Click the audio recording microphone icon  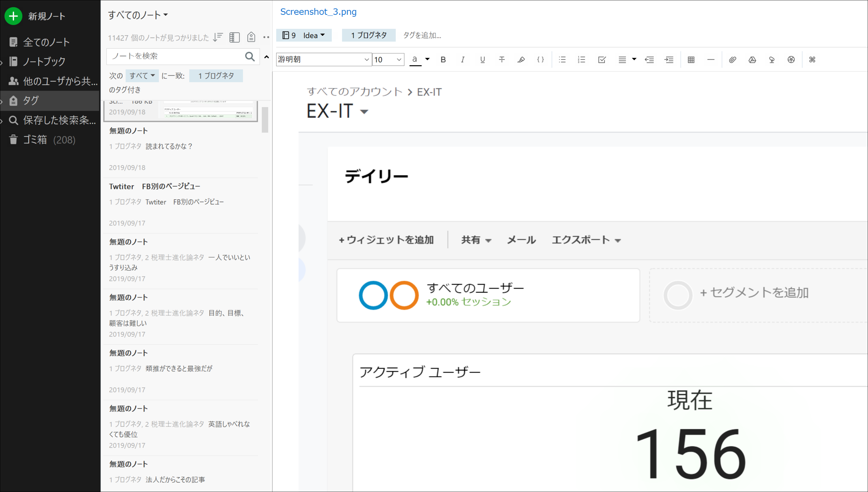click(772, 60)
